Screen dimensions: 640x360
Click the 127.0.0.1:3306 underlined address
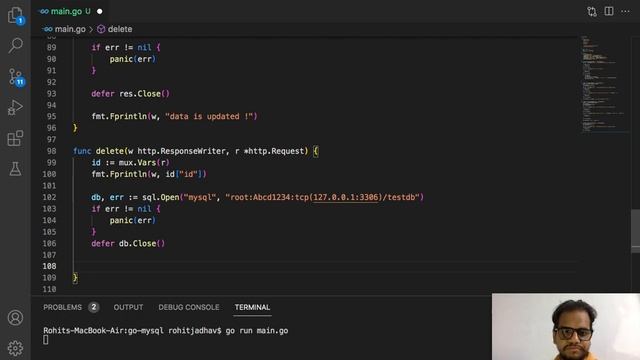coord(346,197)
